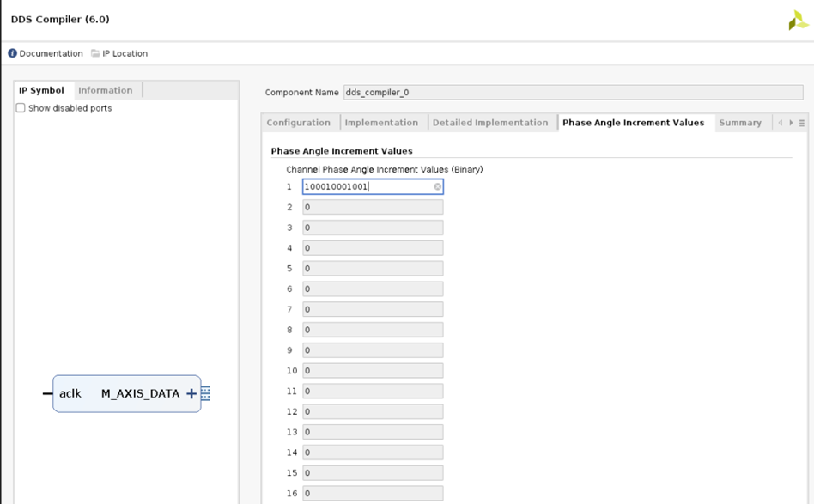This screenshot has width=814, height=504.
Task: Select the Information tab in left panel
Action: click(106, 89)
